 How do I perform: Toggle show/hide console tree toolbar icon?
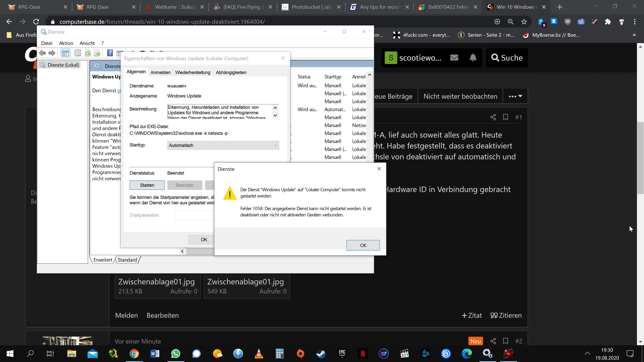tap(65, 53)
